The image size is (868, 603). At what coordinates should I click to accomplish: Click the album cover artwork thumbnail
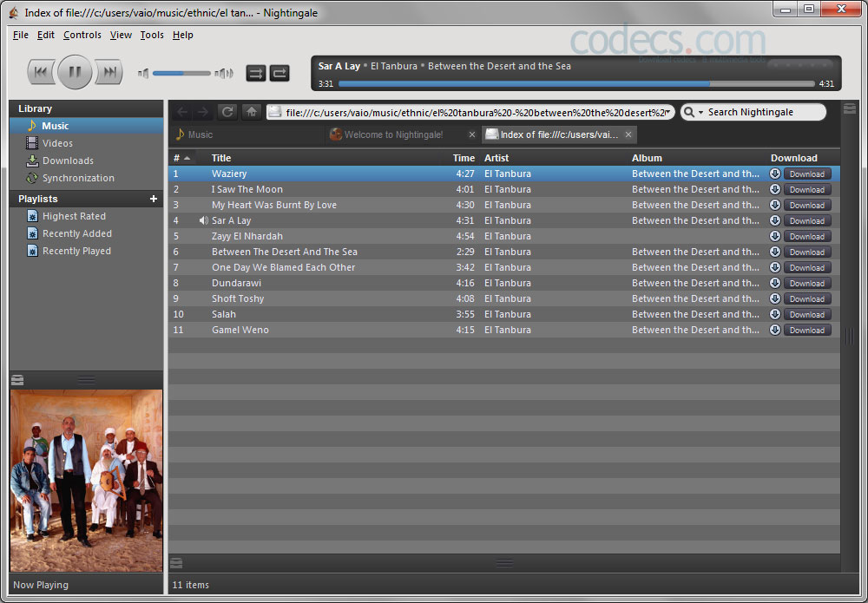[86, 481]
